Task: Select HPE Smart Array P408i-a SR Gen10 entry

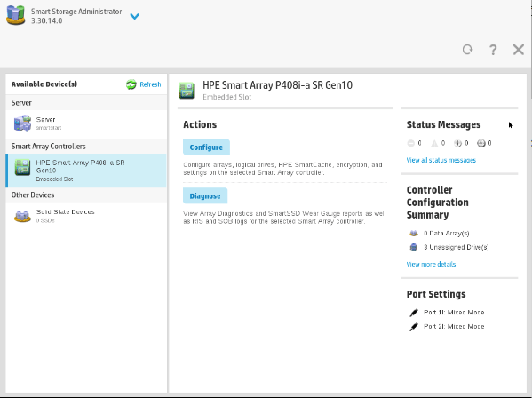Action: pyautogui.click(x=86, y=171)
